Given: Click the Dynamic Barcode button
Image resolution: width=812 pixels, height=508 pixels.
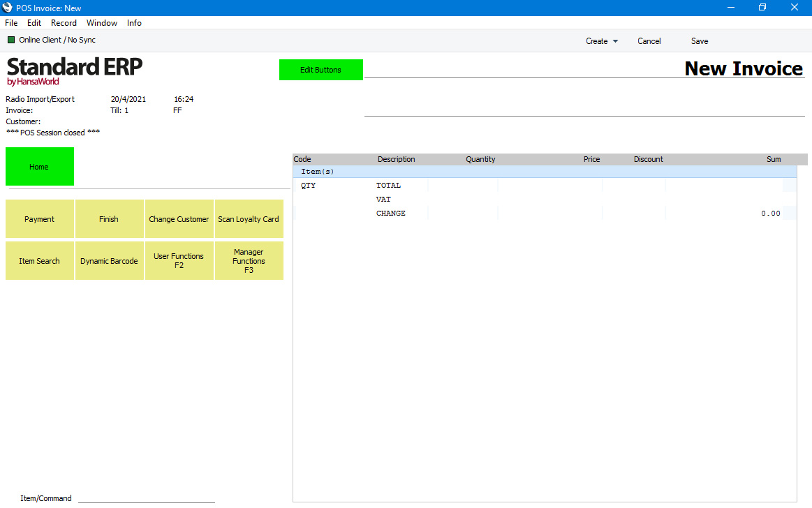Looking at the screenshot, I should coord(110,261).
